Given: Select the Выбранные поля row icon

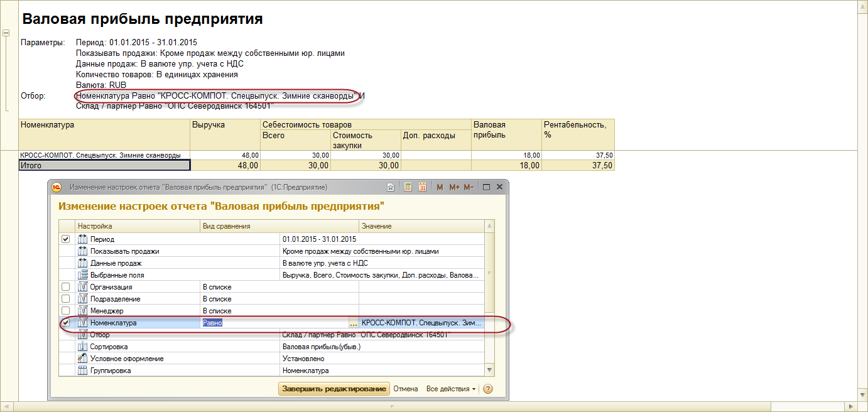Looking at the screenshot, I should pos(82,275).
